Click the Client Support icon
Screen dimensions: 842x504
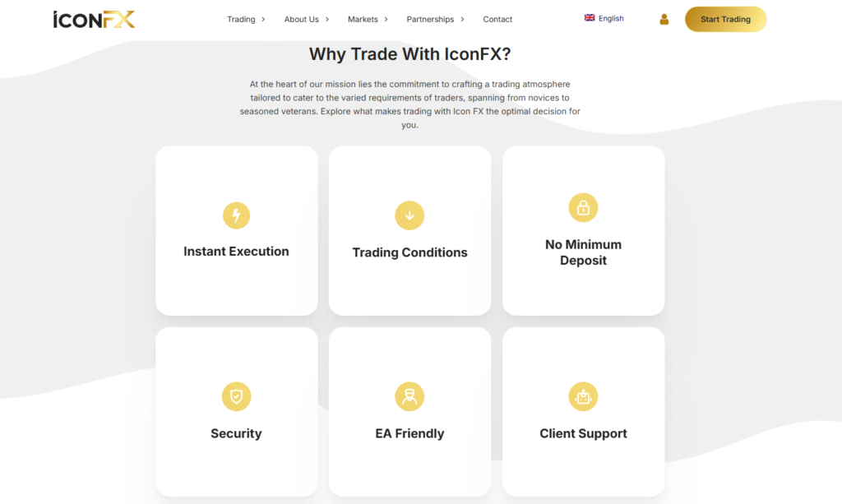click(x=583, y=396)
